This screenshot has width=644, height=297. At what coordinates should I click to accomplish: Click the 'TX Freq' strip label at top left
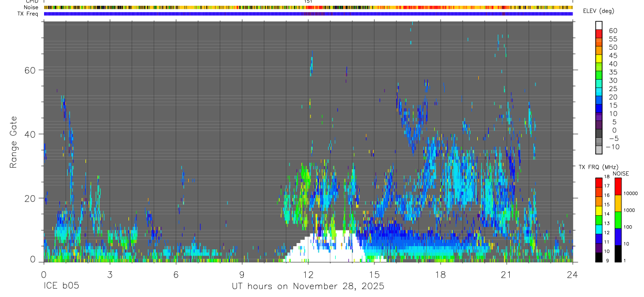click(x=29, y=14)
